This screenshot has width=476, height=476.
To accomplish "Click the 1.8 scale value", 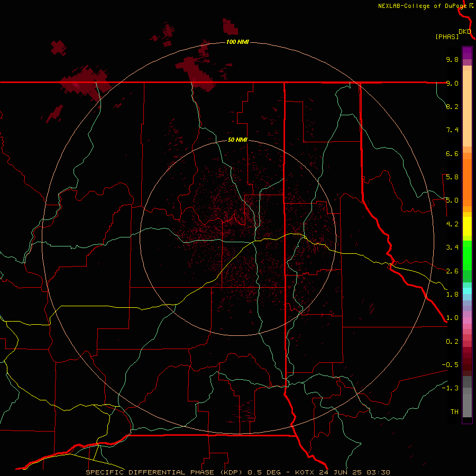I will pos(452,295).
